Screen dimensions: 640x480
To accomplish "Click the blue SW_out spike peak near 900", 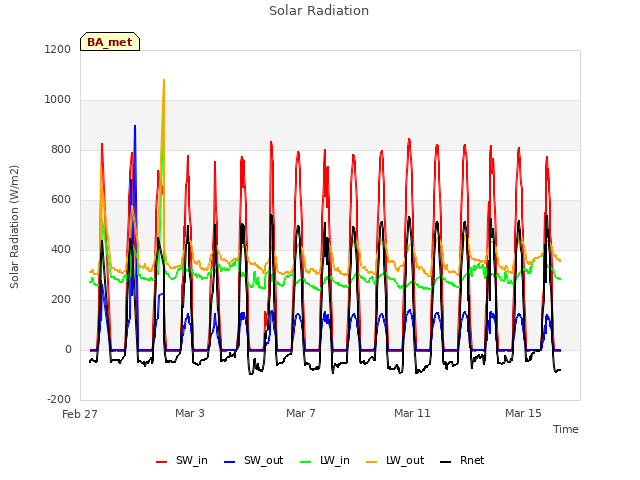I will click(135, 127).
